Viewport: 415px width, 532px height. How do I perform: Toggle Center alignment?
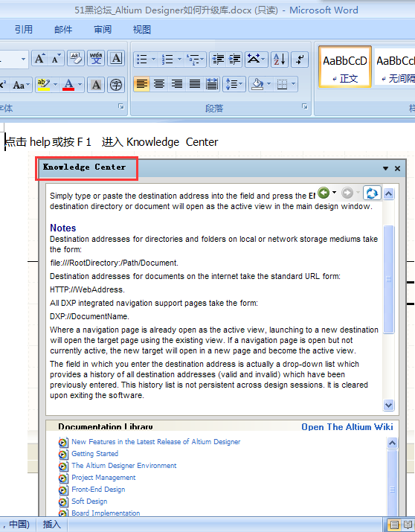159,84
